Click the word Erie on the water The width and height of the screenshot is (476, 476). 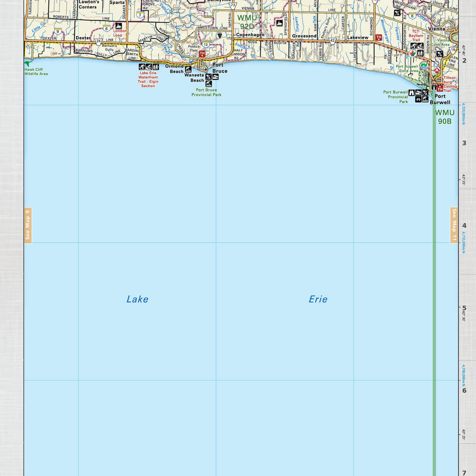tap(318, 299)
